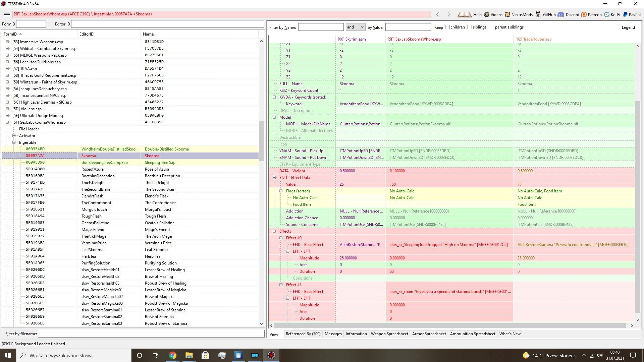Open the Patreon toolbar icon

[584, 14]
